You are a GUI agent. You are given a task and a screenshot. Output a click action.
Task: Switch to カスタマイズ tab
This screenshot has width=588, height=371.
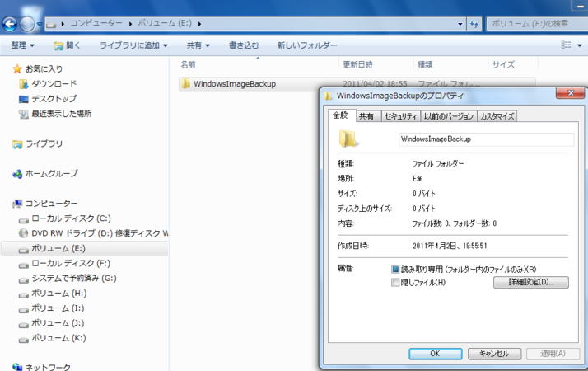497,116
